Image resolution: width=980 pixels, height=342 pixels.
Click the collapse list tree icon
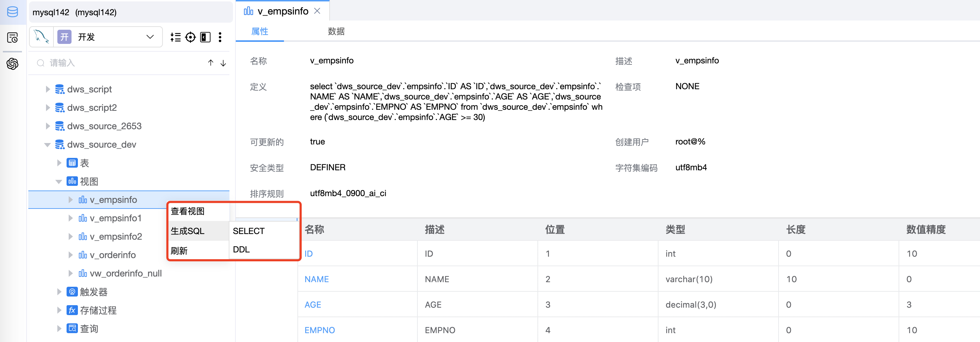click(x=175, y=37)
